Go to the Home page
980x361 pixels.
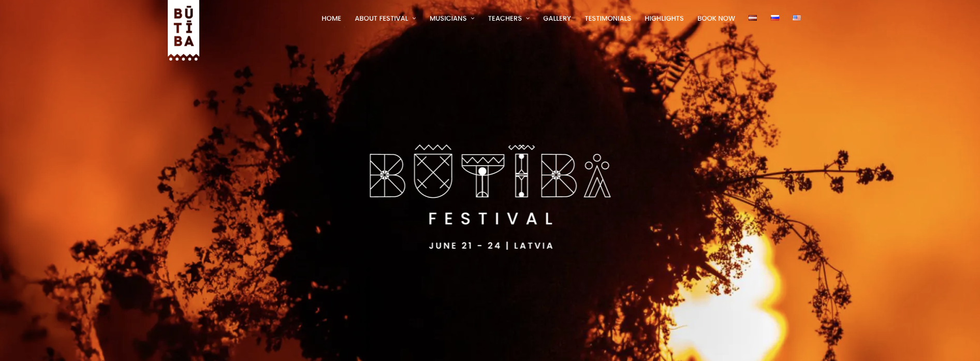[x=331, y=19]
